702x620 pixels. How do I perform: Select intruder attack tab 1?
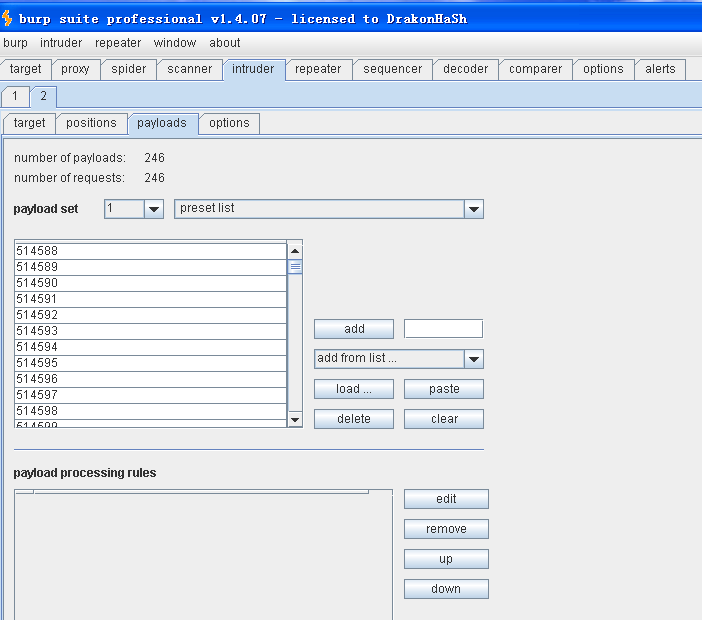(x=15, y=96)
